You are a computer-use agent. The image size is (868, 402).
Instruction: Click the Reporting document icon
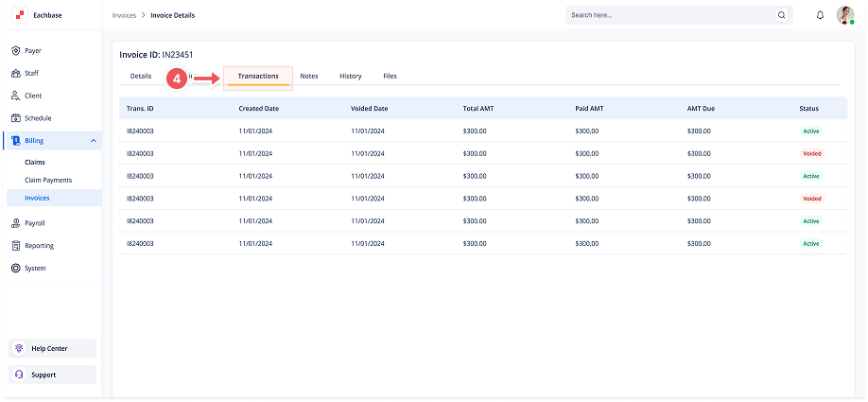pos(16,246)
